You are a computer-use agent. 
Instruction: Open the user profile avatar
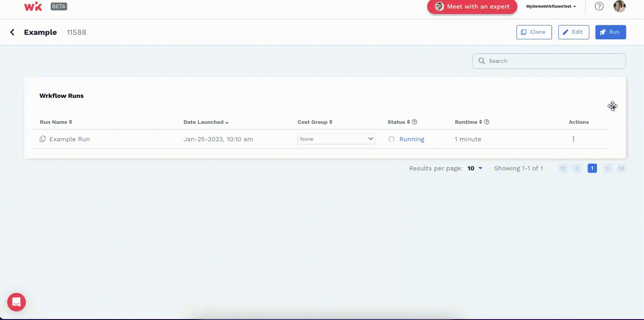click(619, 6)
